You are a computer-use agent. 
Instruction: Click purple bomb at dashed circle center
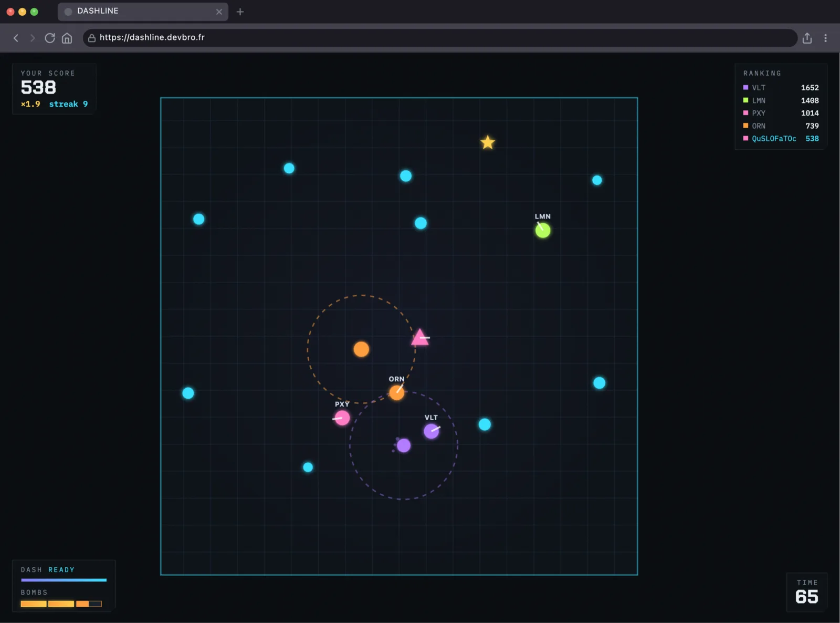tap(404, 445)
